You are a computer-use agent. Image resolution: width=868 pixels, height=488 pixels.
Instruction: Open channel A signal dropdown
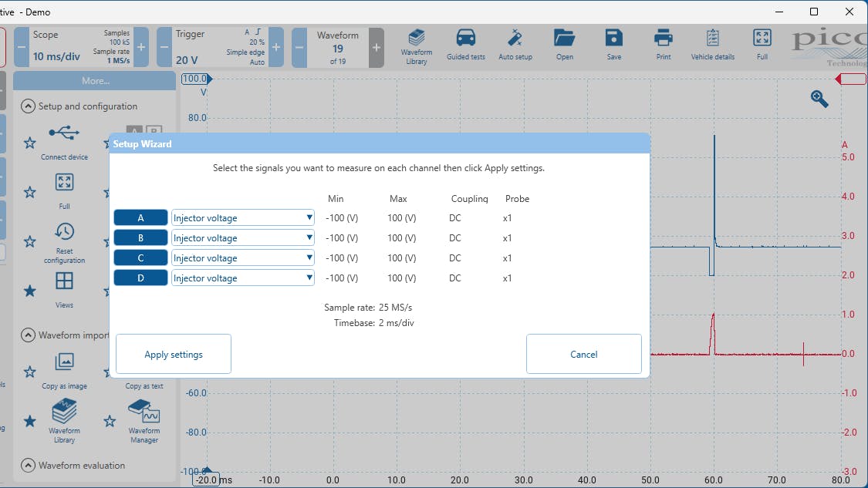tap(242, 218)
